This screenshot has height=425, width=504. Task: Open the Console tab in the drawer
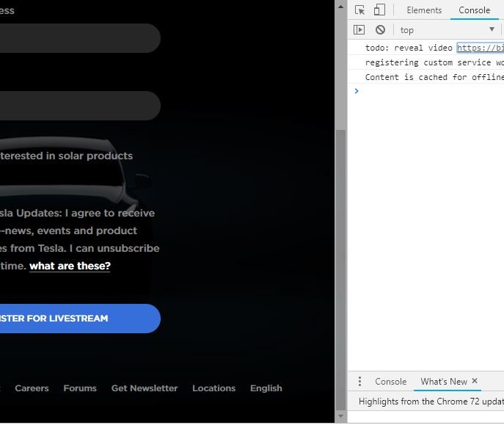[390, 382]
